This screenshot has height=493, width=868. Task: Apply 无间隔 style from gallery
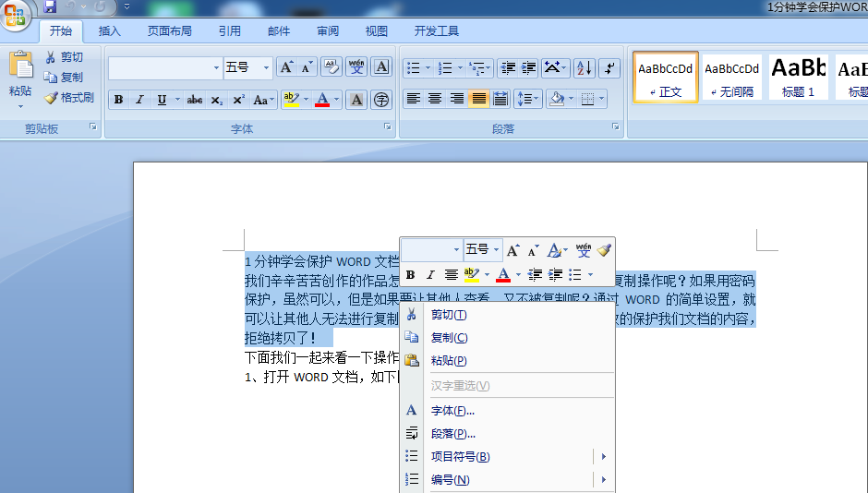click(732, 78)
